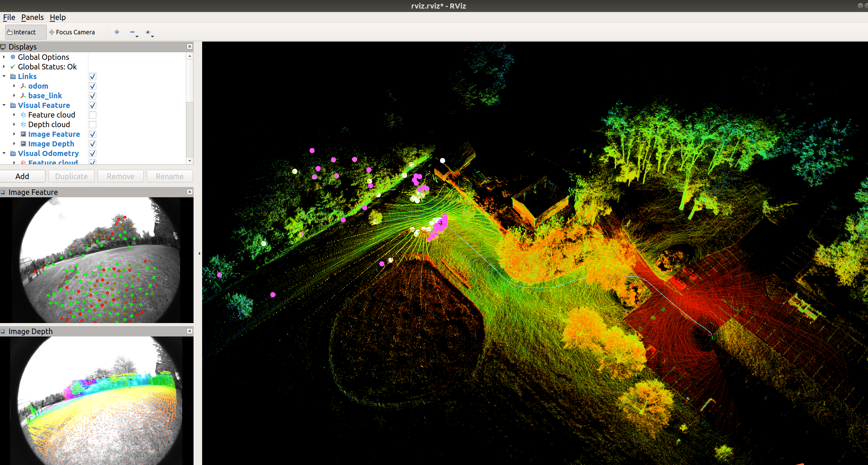
Task: Close the Image Depth panel
Action: point(189,331)
